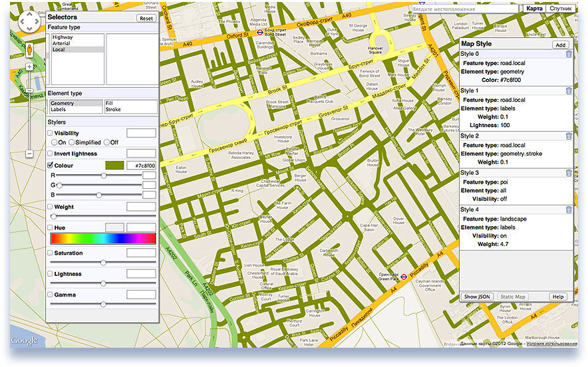Delete Style 0 with its trash icon
588x367 pixels.
click(569, 54)
